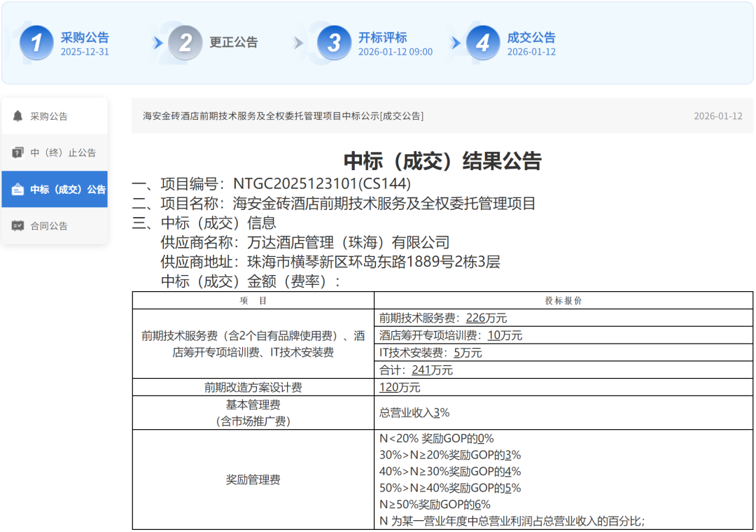Click the 2026-01-12 date beside the announcement

tap(717, 115)
